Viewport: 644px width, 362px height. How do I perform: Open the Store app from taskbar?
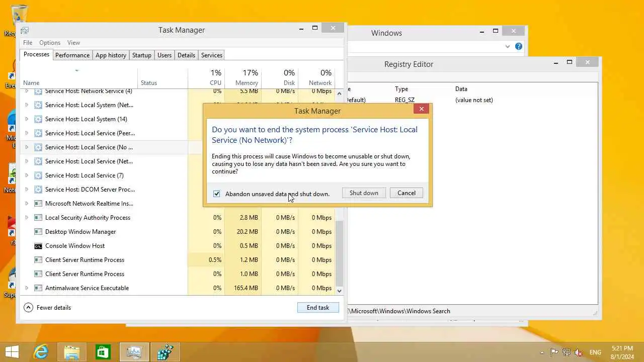point(103,352)
